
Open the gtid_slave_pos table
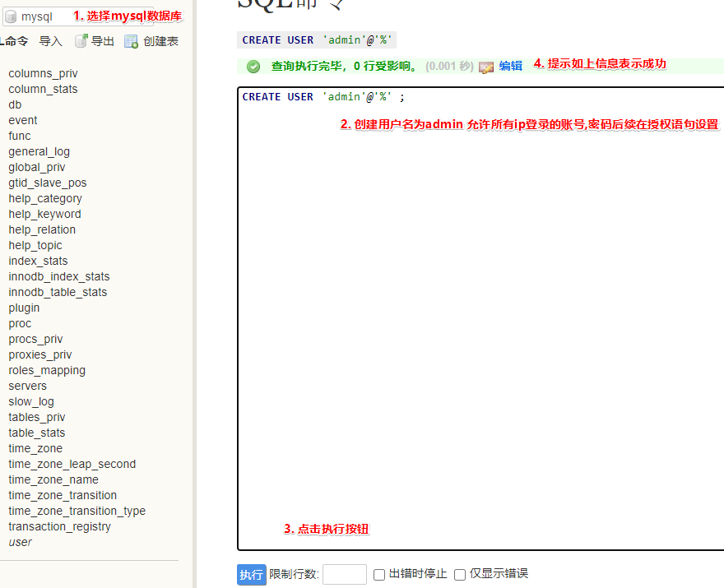coord(48,183)
